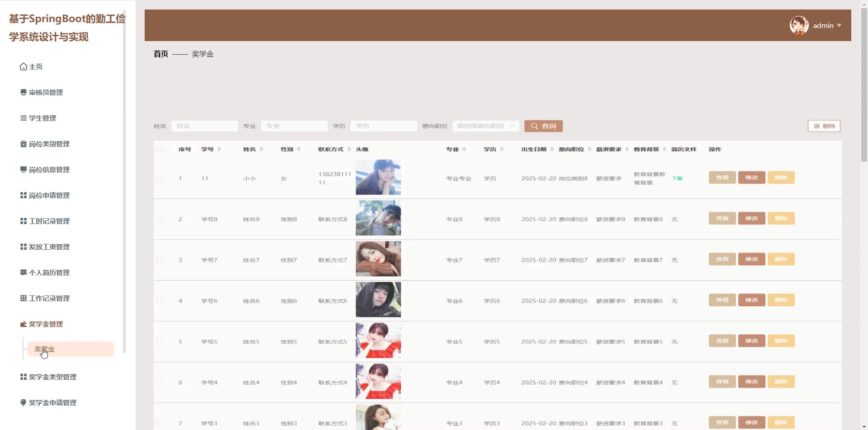Click the 奖学金类型管理 grid icon
Image resolution: width=868 pixels, height=430 pixels.
click(x=24, y=377)
